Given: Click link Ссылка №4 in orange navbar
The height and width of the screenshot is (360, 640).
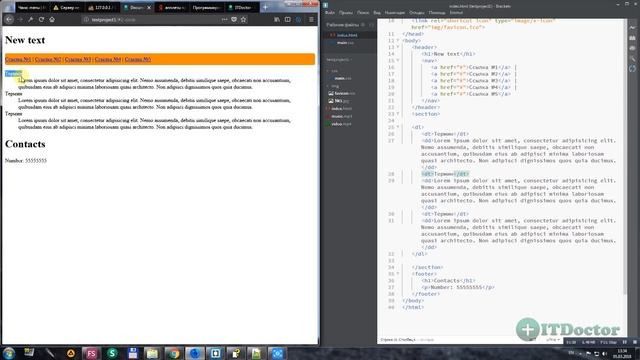Looking at the screenshot, I should click(108, 60).
